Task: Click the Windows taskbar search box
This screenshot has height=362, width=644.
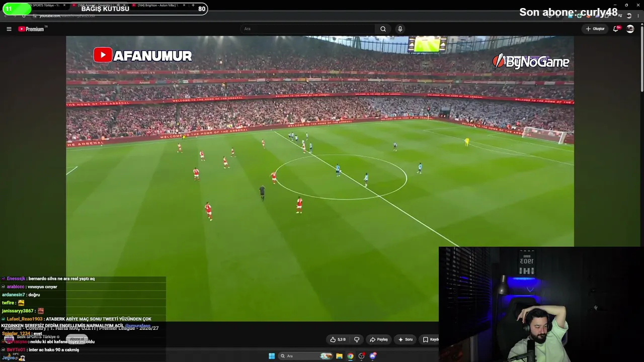Action: coord(306,356)
